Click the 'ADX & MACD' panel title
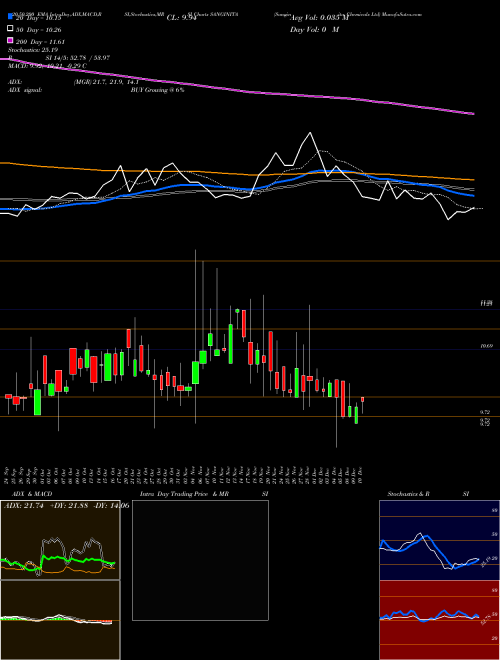Image resolution: width=500 pixels, height=660 pixels. [32, 494]
